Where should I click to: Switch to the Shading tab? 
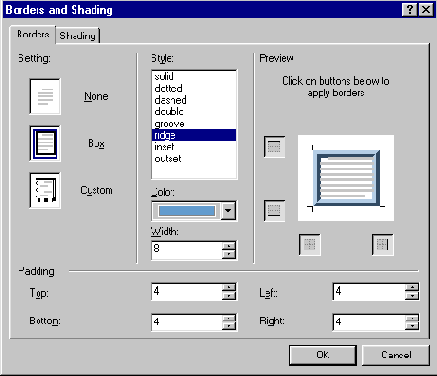pos(78,35)
